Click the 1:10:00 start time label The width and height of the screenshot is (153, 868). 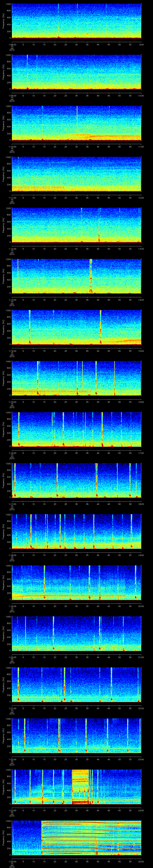tap(12, 147)
